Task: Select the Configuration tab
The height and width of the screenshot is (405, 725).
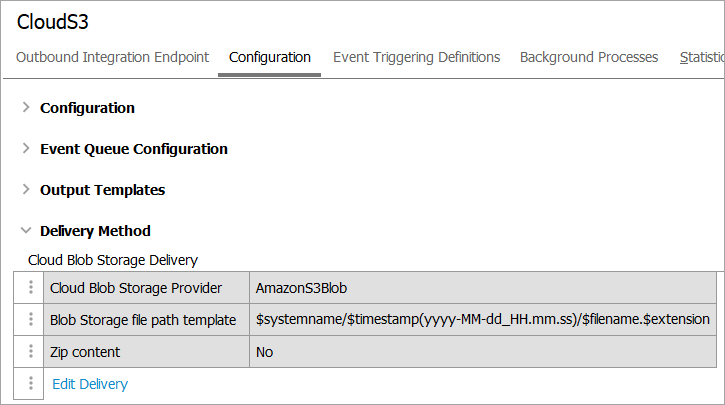Action: (x=270, y=57)
